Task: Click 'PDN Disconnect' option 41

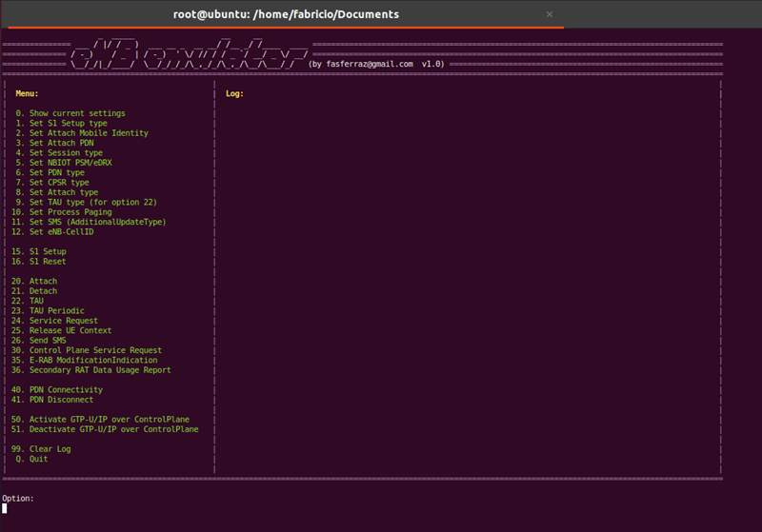Action: pyautogui.click(x=52, y=400)
